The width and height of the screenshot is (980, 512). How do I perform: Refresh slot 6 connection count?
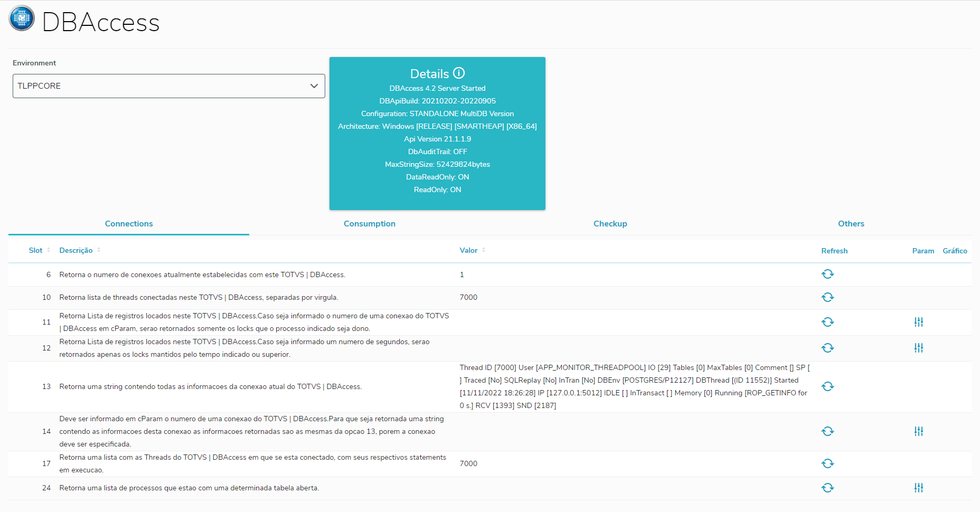point(827,274)
